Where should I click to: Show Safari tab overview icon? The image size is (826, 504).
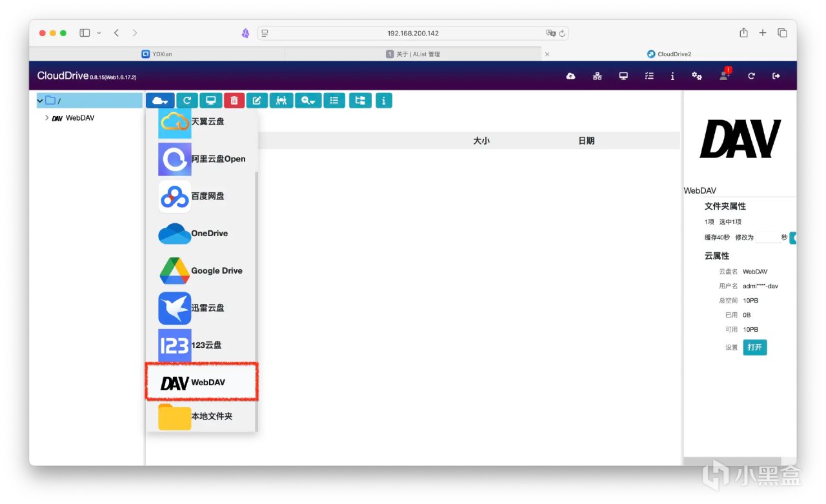tap(782, 33)
